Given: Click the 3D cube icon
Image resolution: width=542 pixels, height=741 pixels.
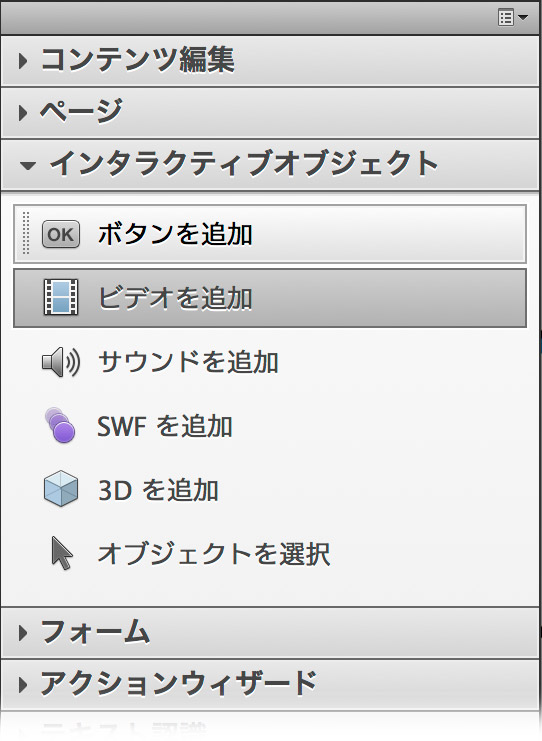Looking at the screenshot, I should point(60,489).
